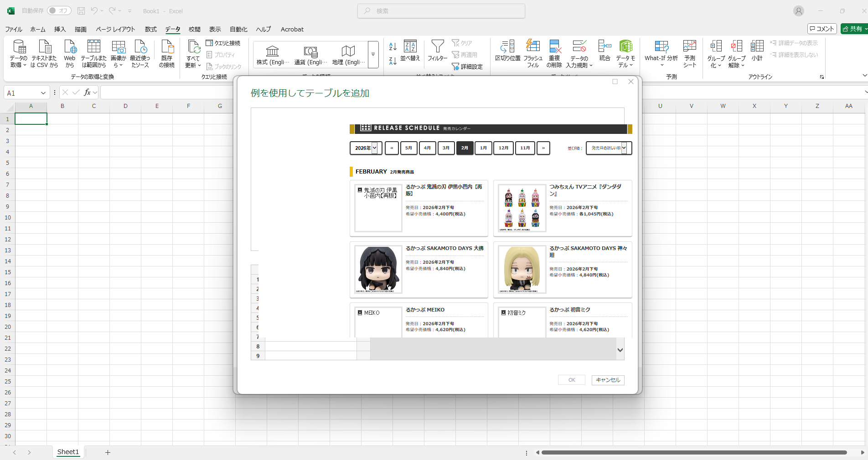868x460 pixels.
Task: Click Consolidate (統合) icon
Action: (x=605, y=51)
